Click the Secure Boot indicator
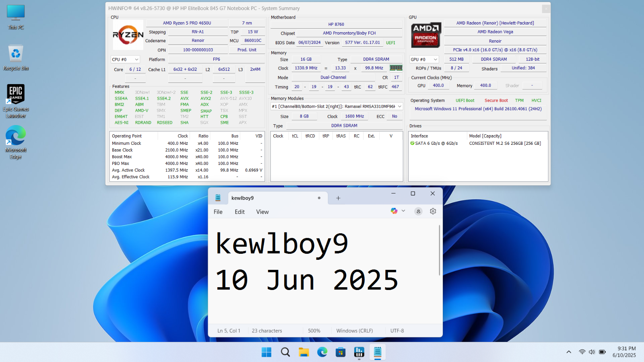Viewport: 644px width, 362px height. pos(496,101)
